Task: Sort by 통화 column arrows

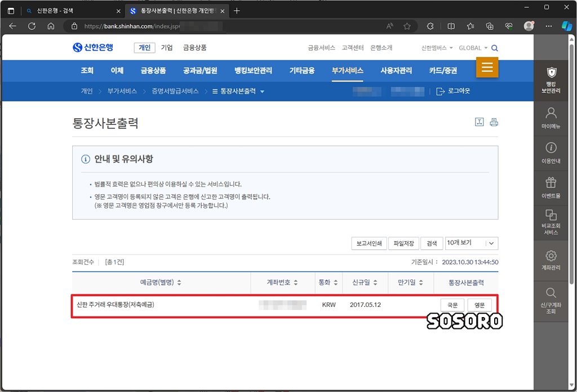Action: point(336,282)
